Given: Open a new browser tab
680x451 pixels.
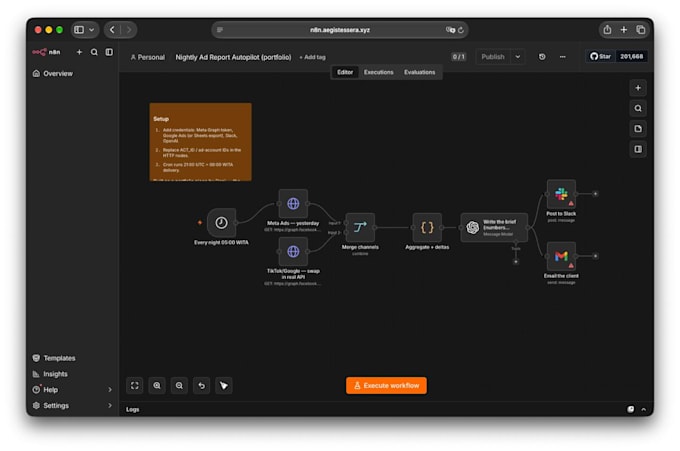Looking at the screenshot, I should (x=624, y=29).
